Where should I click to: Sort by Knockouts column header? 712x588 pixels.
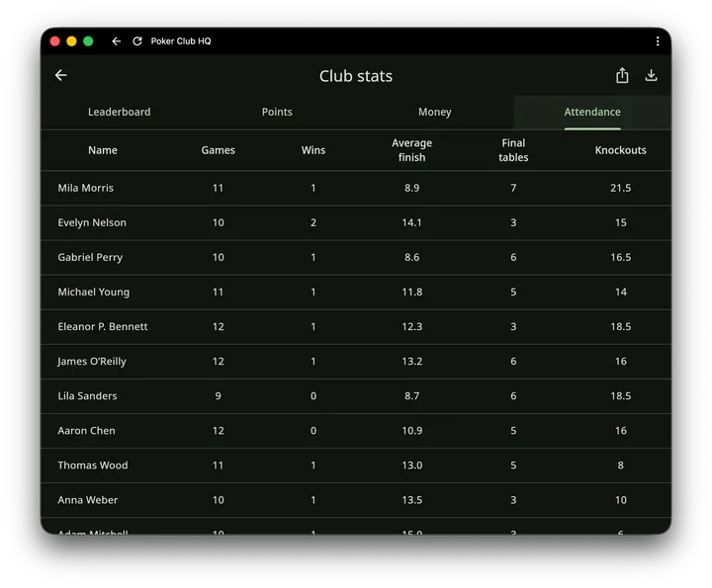pyautogui.click(x=620, y=150)
